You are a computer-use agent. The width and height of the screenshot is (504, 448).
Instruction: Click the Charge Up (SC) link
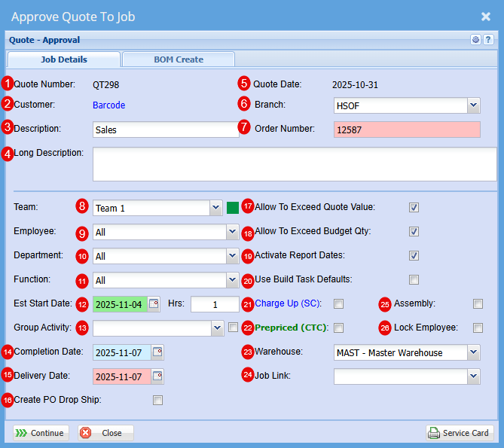[x=289, y=303]
